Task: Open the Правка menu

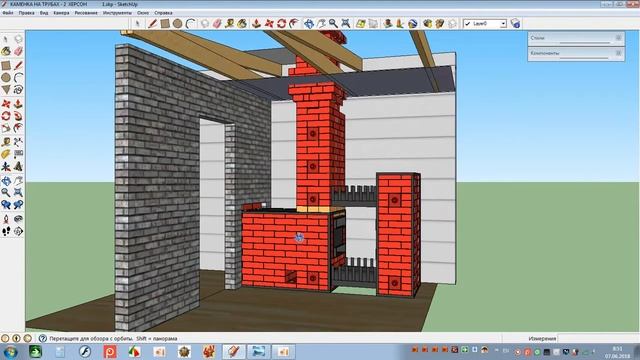Action: click(x=27, y=13)
